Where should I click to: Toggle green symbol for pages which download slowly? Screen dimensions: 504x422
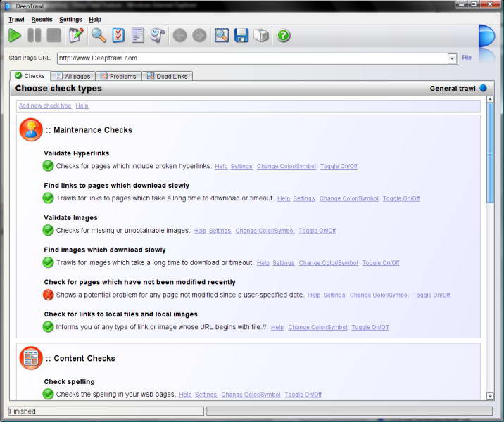(x=48, y=198)
